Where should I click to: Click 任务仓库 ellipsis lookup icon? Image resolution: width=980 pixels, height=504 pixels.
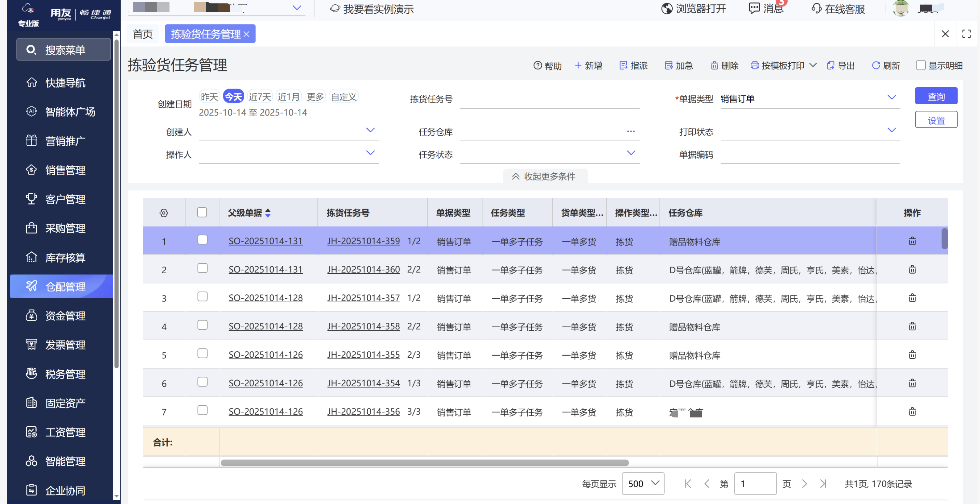(630, 131)
